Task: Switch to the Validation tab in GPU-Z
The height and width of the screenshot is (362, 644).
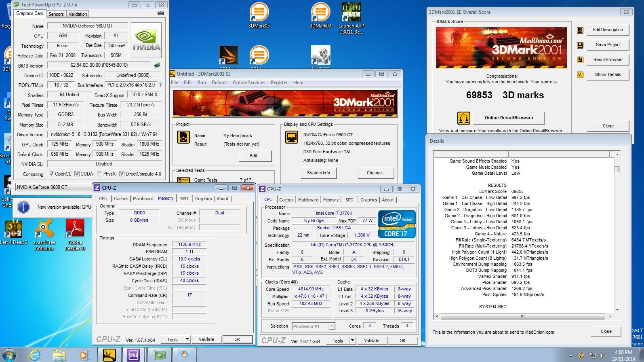Action: 78,14
